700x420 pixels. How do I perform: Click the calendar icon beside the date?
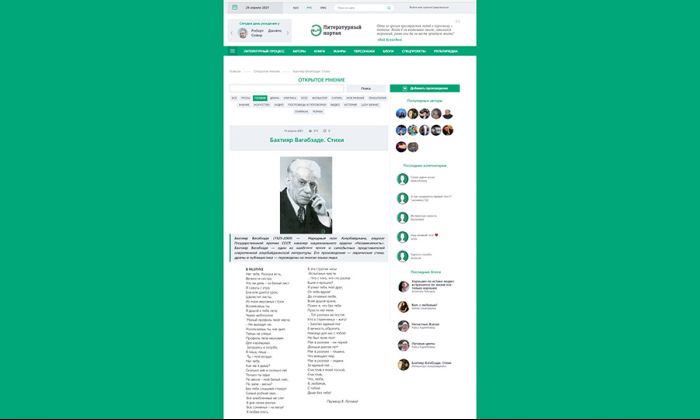pos(234,8)
